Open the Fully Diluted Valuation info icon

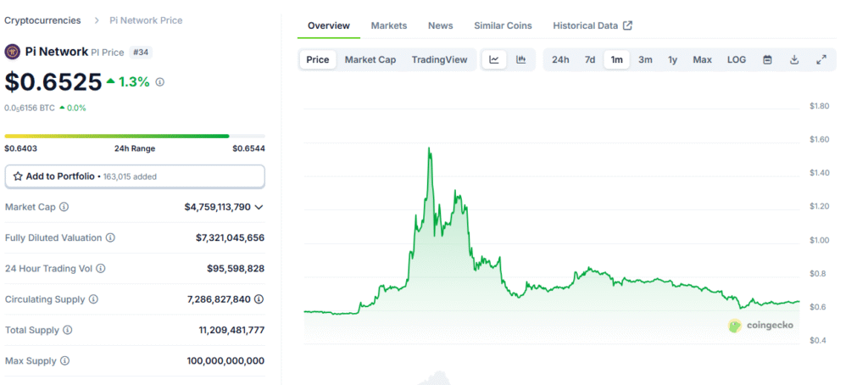pyautogui.click(x=111, y=237)
